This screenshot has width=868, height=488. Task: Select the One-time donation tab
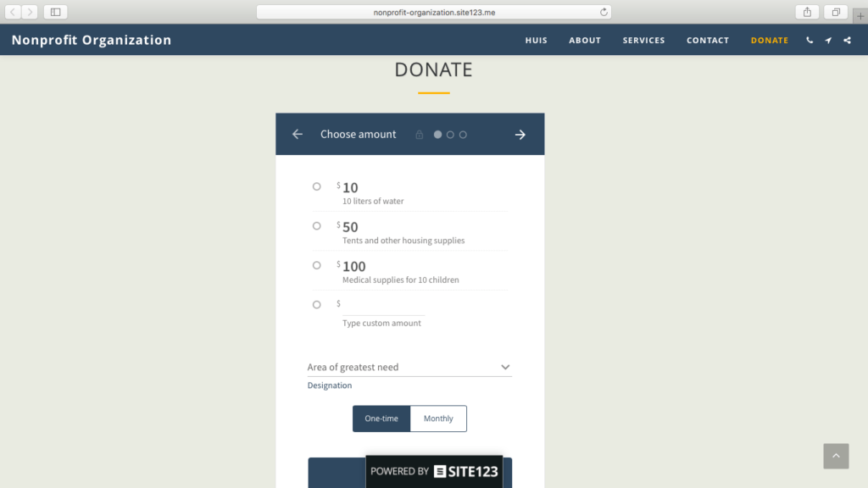381,418
